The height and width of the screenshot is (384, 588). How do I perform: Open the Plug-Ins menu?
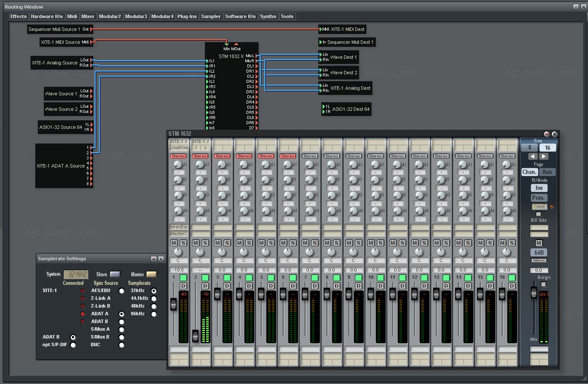187,16
